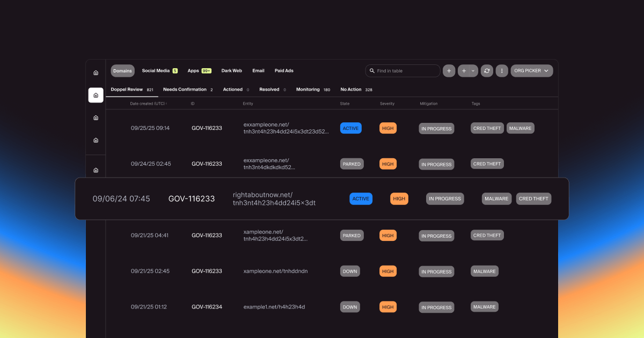Click the MALWARE tag in the 09/25/25 09:14 row

pyautogui.click(x=521, y=128)
